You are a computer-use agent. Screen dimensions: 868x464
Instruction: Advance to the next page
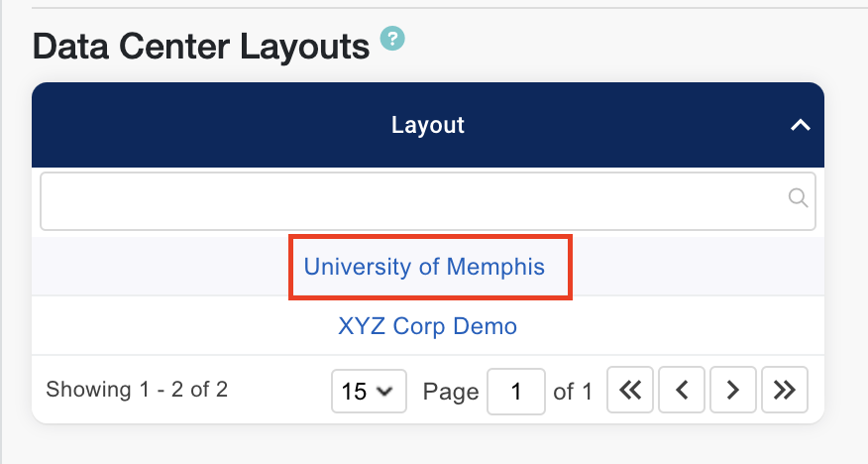coord(733,391)
